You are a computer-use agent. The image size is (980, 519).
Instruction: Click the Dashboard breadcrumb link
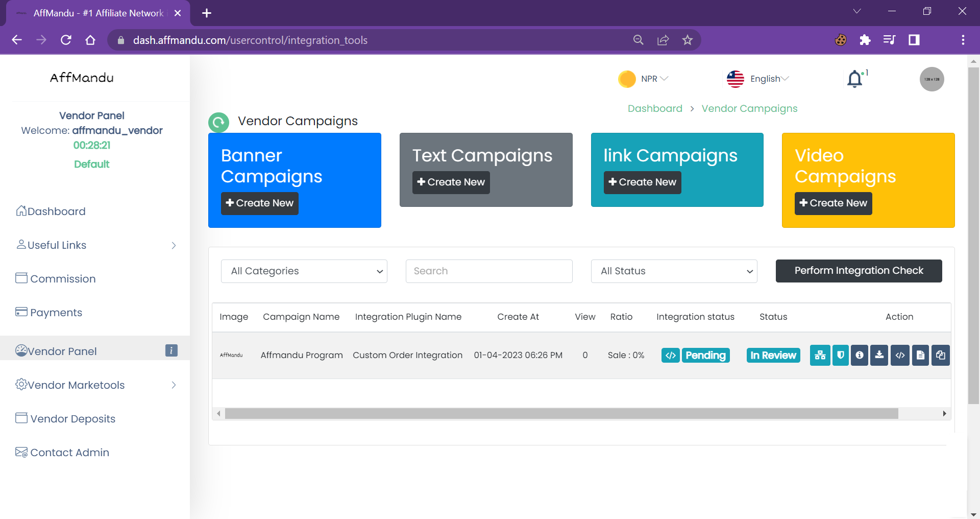point(655,108)
